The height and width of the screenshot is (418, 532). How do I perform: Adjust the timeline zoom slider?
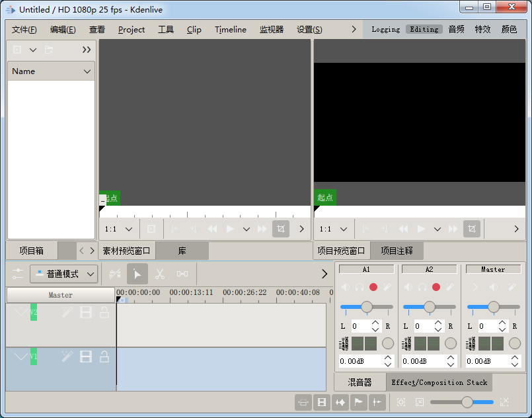[x=467, y=402]
